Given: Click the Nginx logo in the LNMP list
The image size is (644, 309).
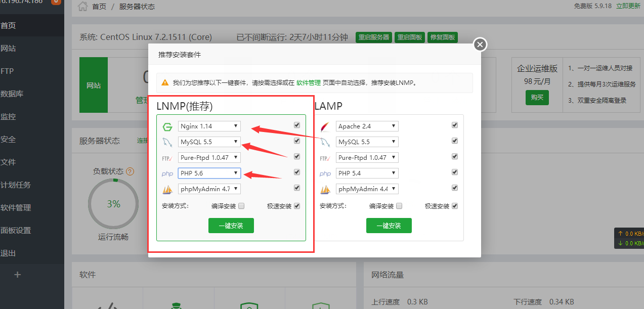Looking at the screenshot, I should point(167,126).
